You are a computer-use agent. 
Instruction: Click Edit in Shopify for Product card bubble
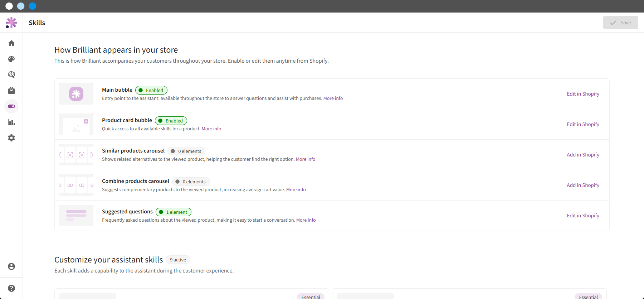583,124
